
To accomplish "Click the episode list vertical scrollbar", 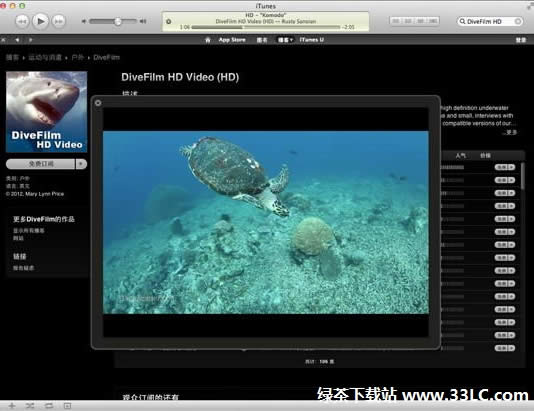I will (x=522, y=176).
